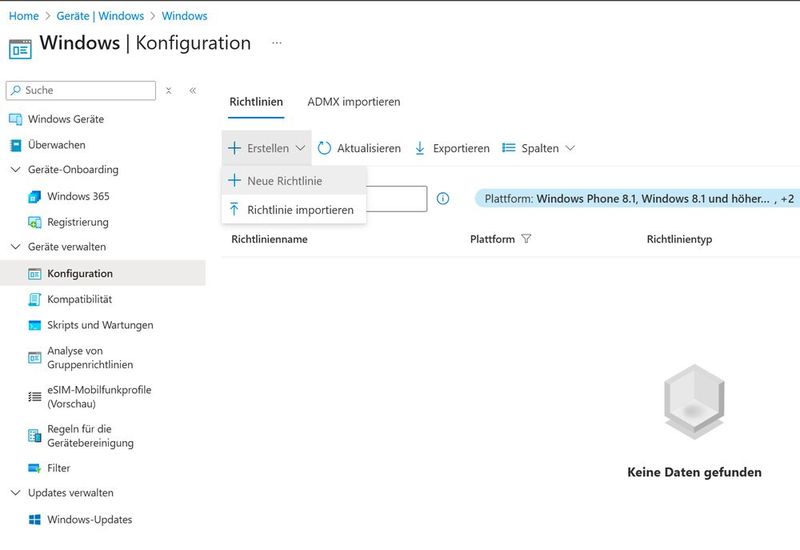Select Kompatibilität in sidebar
This screenshot has height=550, width=800.
[80, 299]
